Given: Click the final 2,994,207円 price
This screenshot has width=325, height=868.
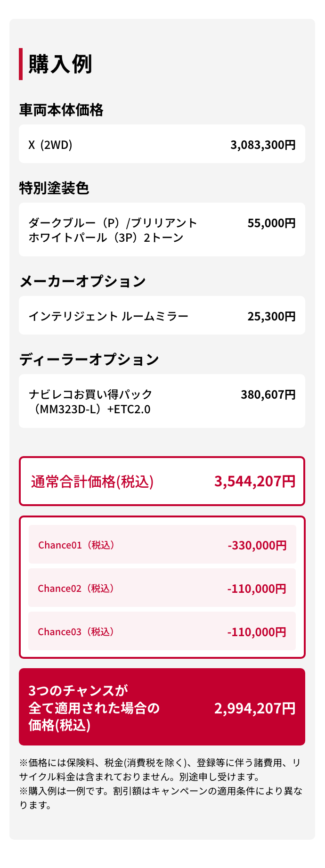Looking at the screenshot, I should click(x=255, y=708).
